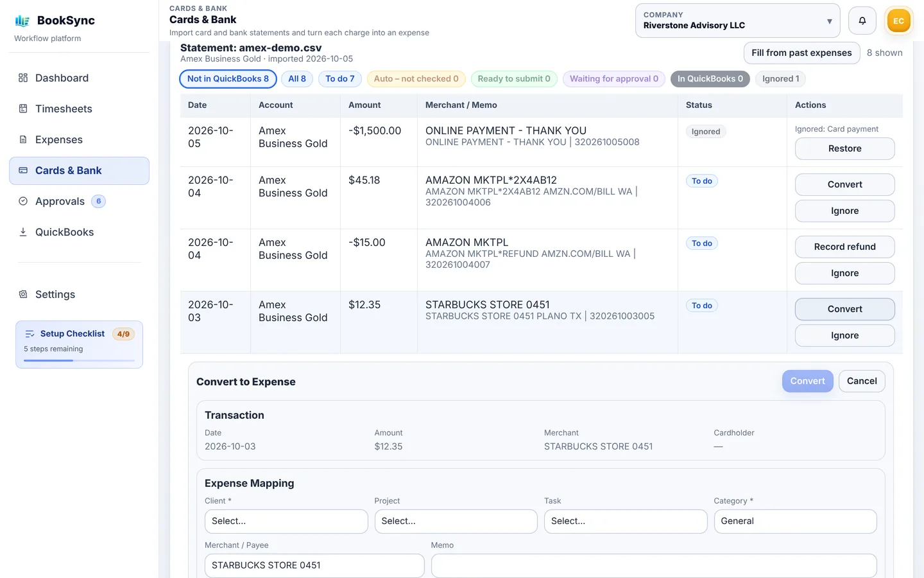Select the To do 7 filter

click(340, 79)
